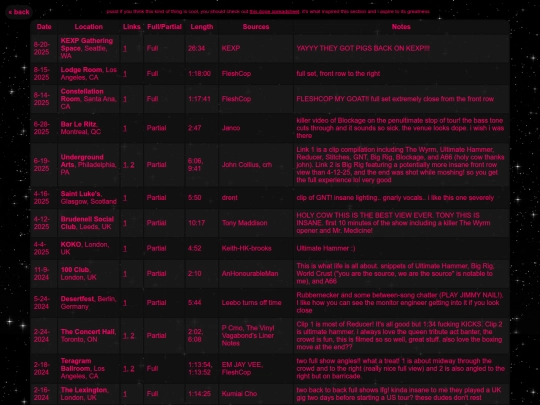Click the note 'full set, front row to the right'
Image resolution: width=540 pixels, height=405 pixels.
pyautogui.click(x=338, y=74)
